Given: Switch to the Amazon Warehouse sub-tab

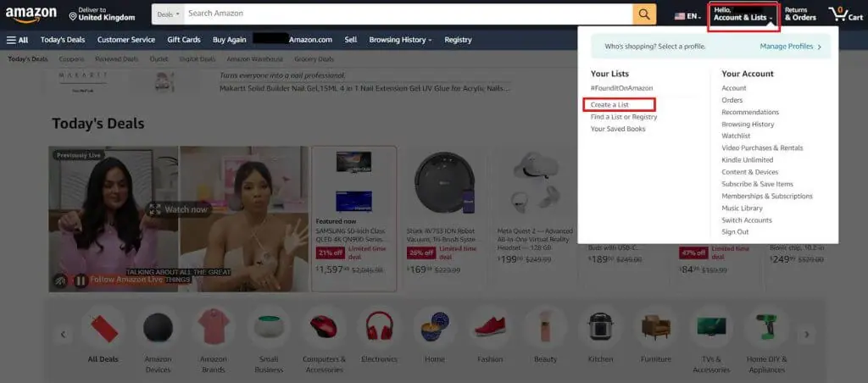Looking at the screenshot, I should (x=254, y=59).
